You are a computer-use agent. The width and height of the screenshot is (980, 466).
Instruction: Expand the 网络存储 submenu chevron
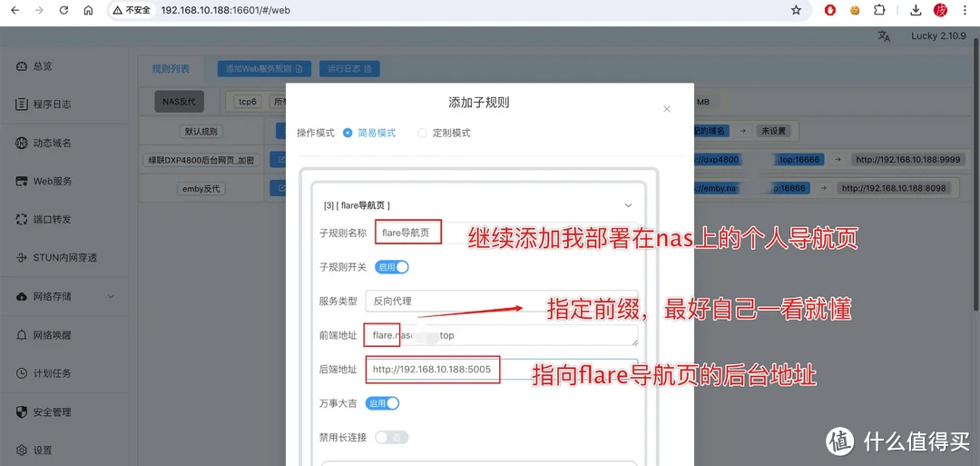coord(112,296)
